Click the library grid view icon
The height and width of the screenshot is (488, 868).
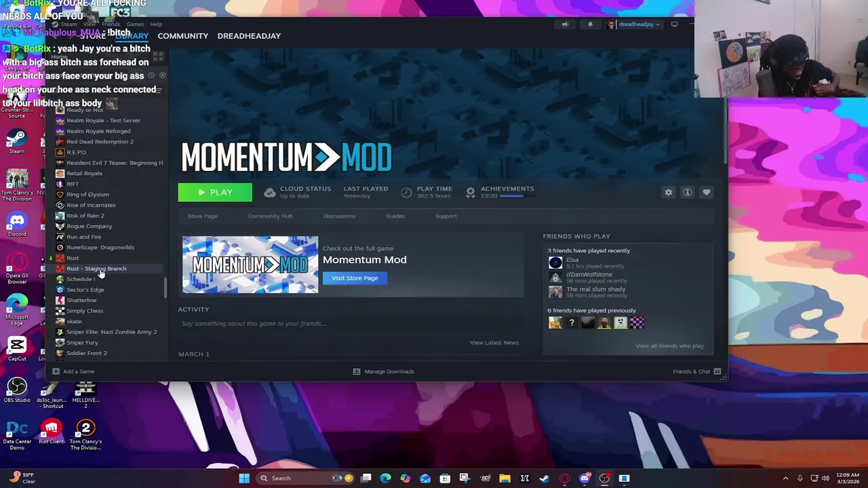point(159,57)
